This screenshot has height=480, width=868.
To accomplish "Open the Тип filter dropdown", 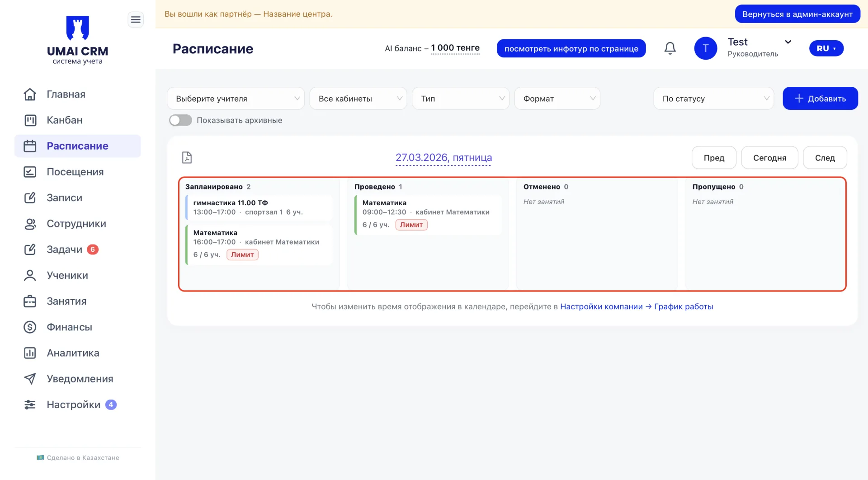I will click(x=461, y=99).
